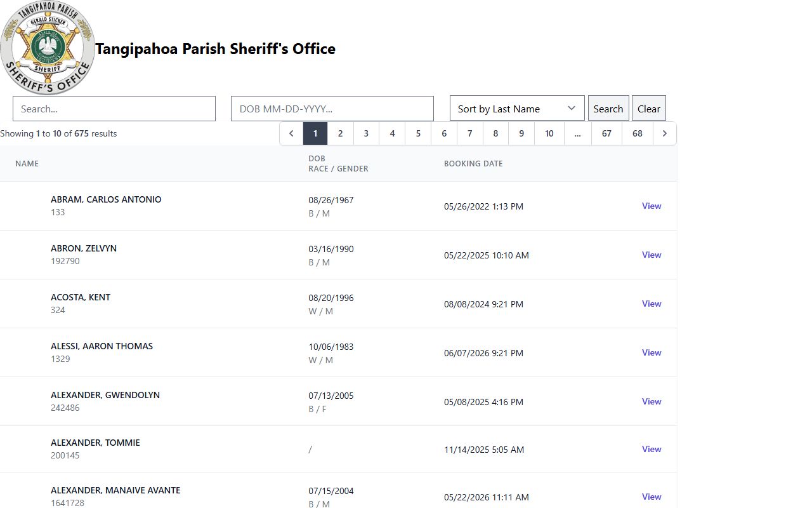Click the Showing 1 to 10 of 675 results text

click(58, 133)
